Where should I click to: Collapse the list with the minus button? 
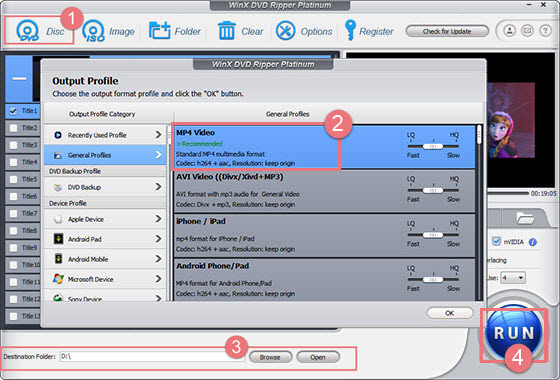click(x=19, y=79)
